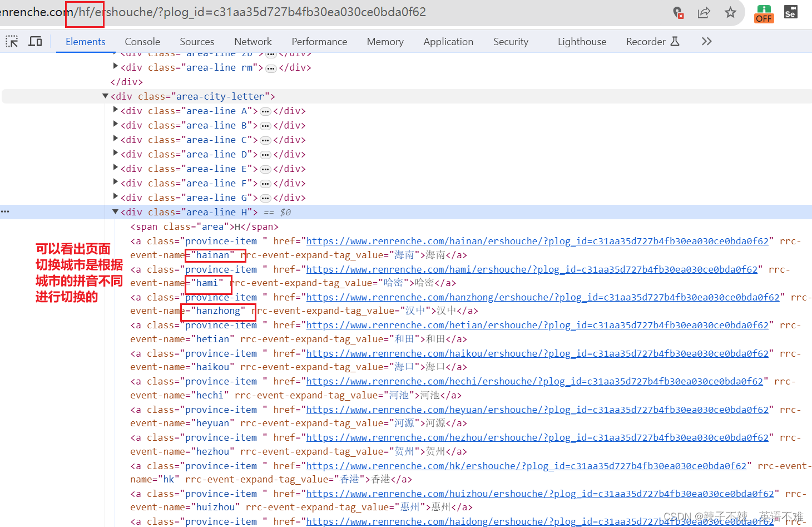
Task: Open the Recorder tab
Action: coord(652,42)
